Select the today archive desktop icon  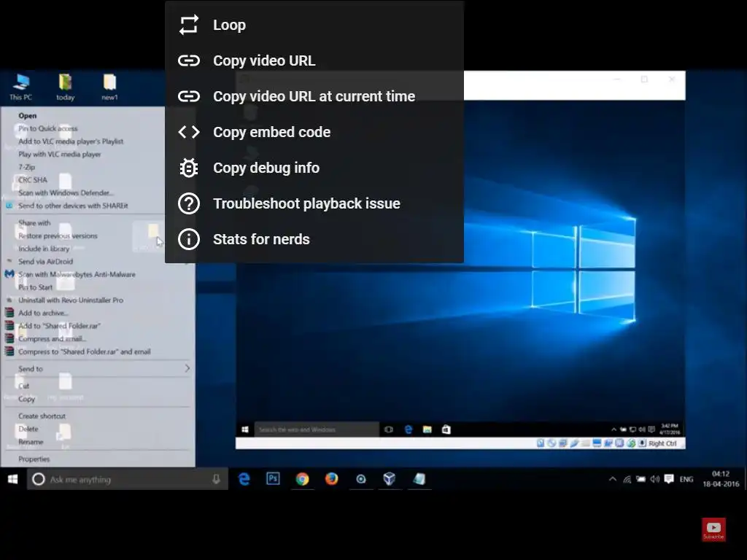coord(65,87)
